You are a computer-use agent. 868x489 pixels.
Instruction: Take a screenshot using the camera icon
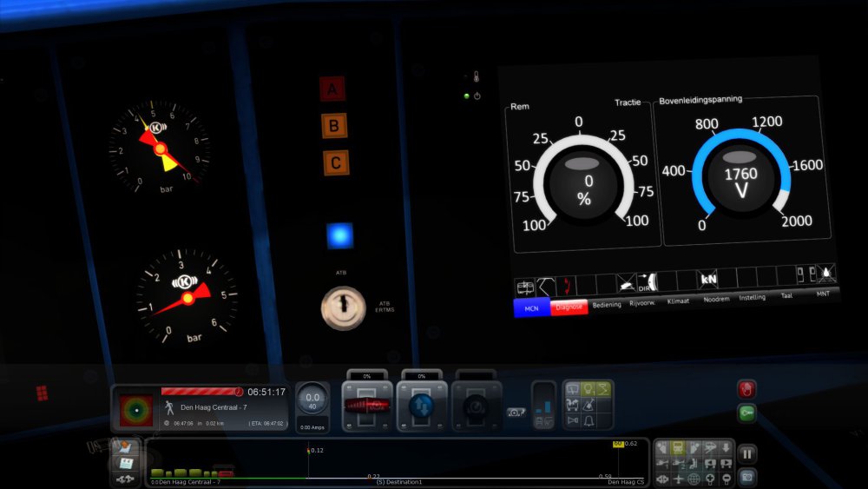point(746,477)
